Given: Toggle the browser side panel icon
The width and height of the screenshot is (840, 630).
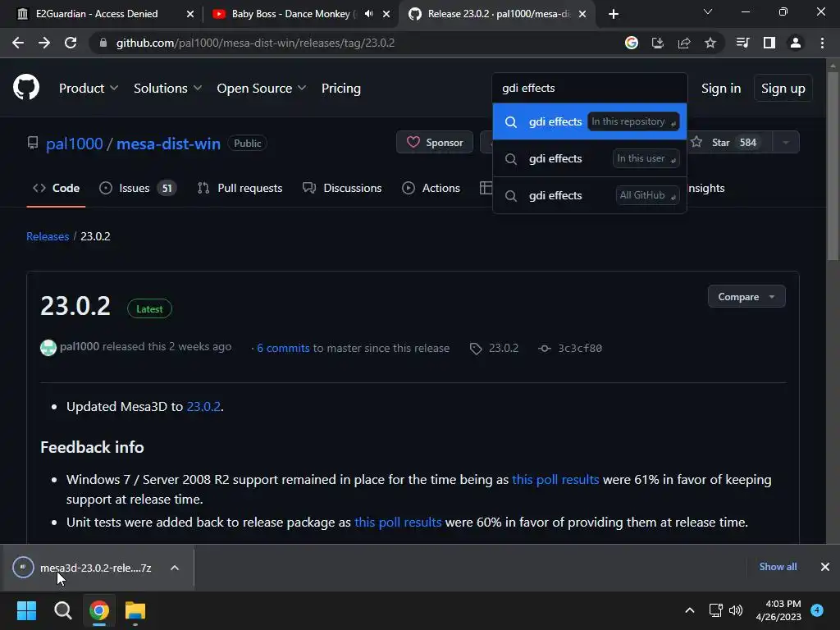Looking at the screenshot, I should click(769, 43).
